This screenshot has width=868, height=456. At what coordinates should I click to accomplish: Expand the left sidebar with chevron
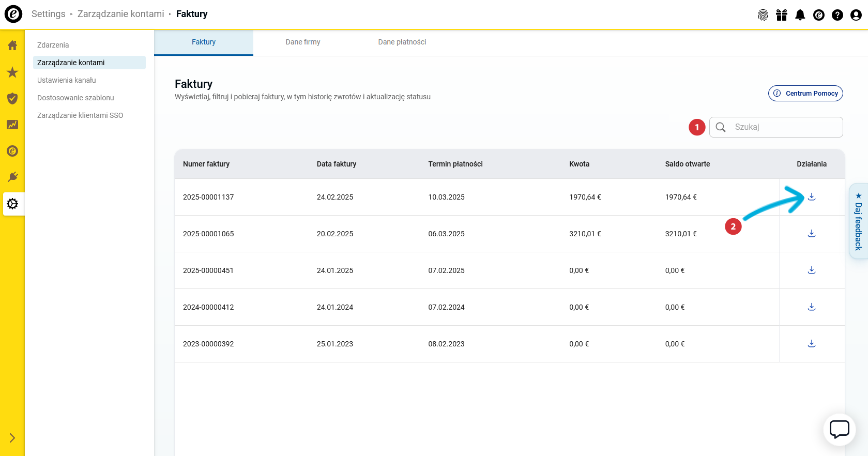[12, 438]
